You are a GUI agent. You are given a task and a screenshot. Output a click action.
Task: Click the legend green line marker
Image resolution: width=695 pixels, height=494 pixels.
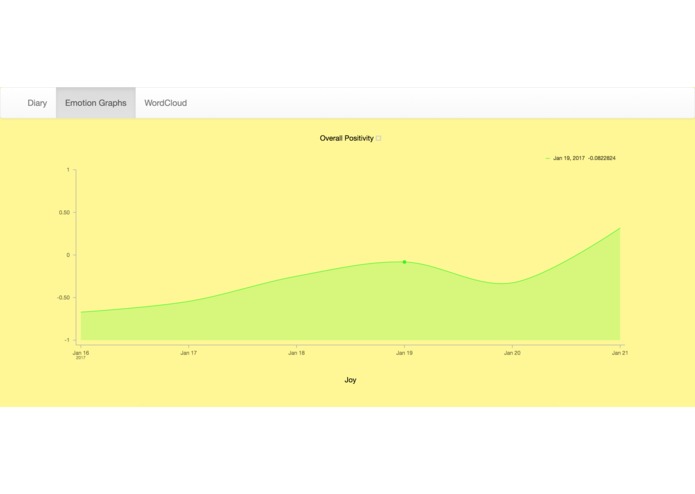[548, 158]
